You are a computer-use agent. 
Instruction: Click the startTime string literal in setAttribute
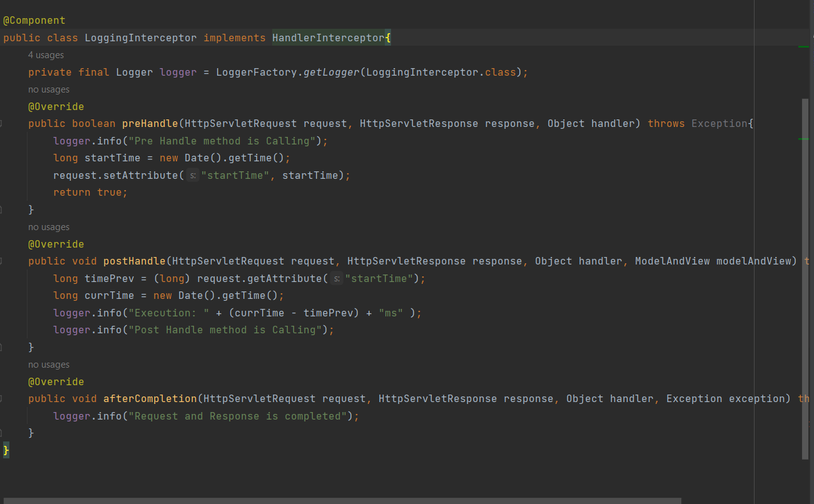(236, 175)
